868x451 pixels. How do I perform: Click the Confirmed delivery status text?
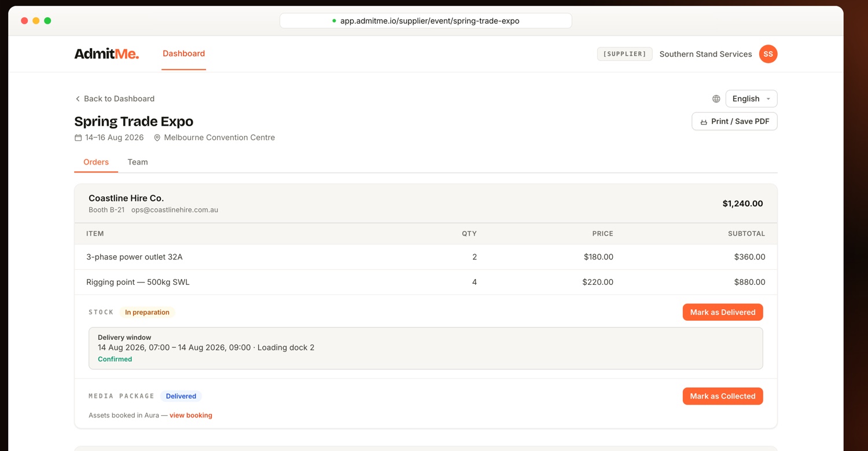[x=115, y=359]
